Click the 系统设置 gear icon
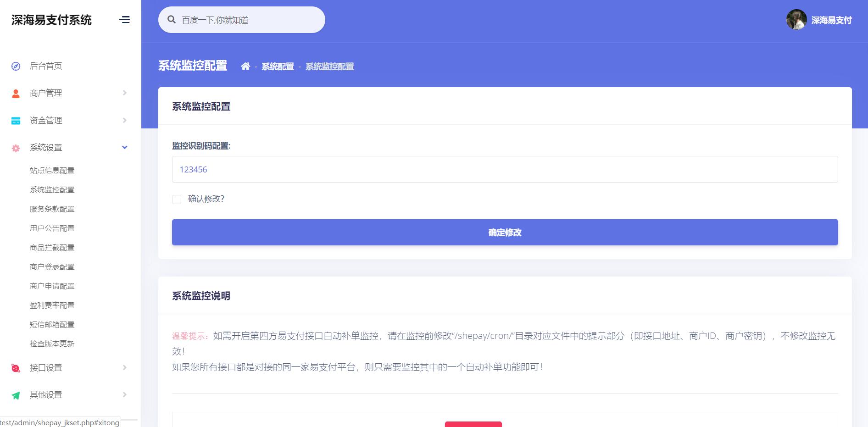Image resolution: width=868 pixels, height=427 pixels. (x=15, y=147)
